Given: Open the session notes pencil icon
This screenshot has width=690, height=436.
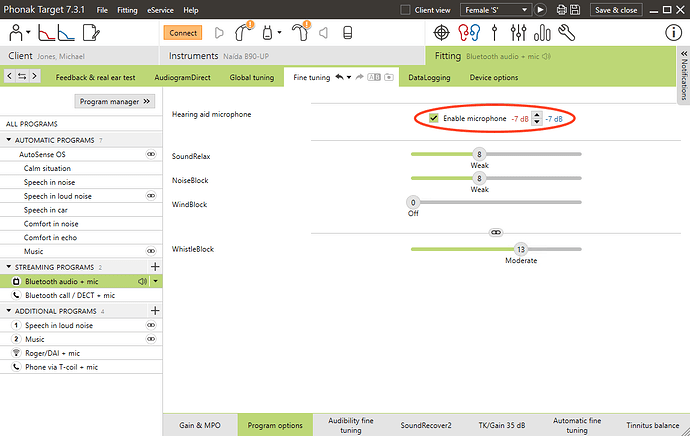Looking at the screenshot, I should (x=91, y=33).
